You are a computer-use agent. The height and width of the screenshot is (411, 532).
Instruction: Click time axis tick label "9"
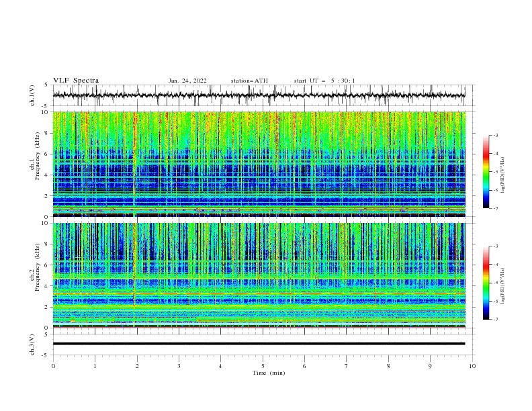[x=430, y=366]
